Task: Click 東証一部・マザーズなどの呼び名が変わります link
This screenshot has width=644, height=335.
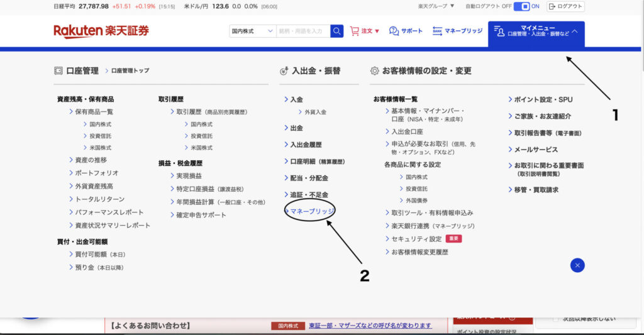Action: coord(370,326)
